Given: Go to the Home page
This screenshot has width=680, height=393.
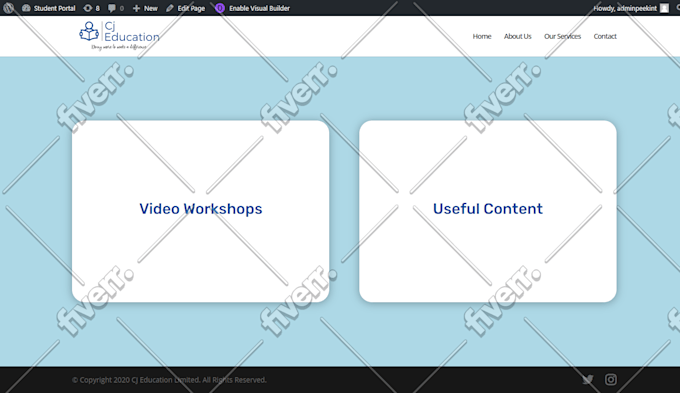Looking at the screenshot, I should pos(482,36).
